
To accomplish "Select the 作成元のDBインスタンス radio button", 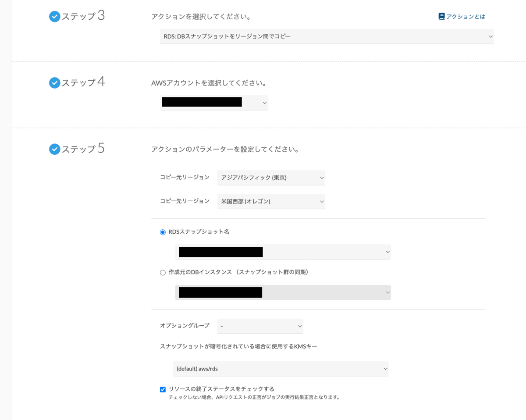I will 163,273.
